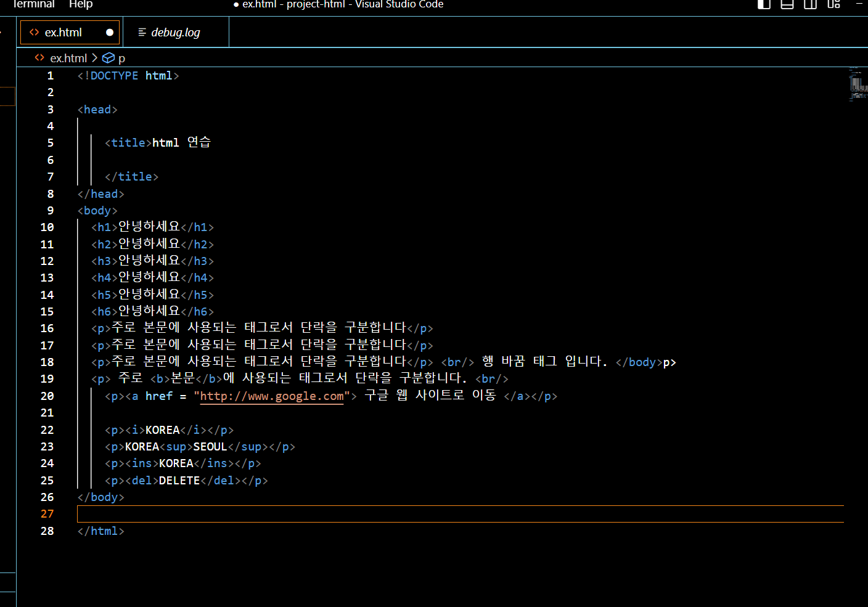This screenshot has height=607, width=868.
Task: Place cursor on empty line 27
Action: [460, 514]
